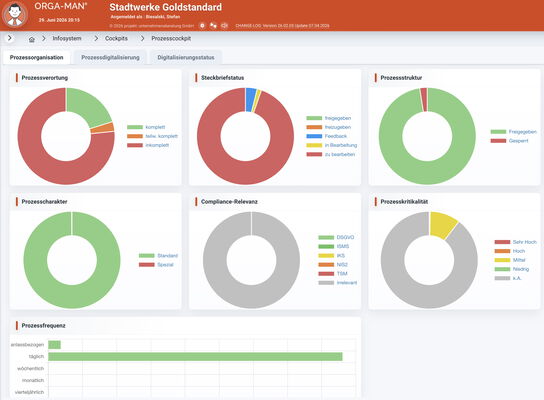The height and width of the screenshot is (400, 544).
Task: Click the orange slice of Prozessverortung donut
Action: point(103,128)
